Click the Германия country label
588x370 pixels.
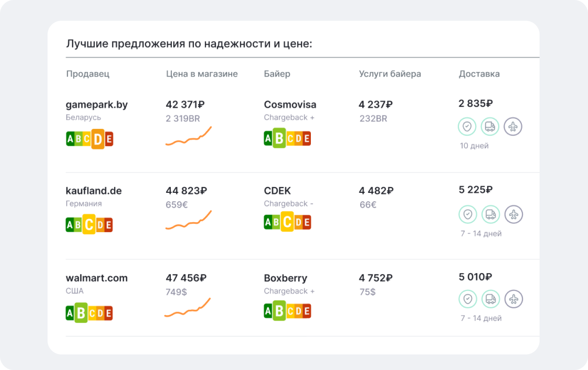tap(84, 204)
